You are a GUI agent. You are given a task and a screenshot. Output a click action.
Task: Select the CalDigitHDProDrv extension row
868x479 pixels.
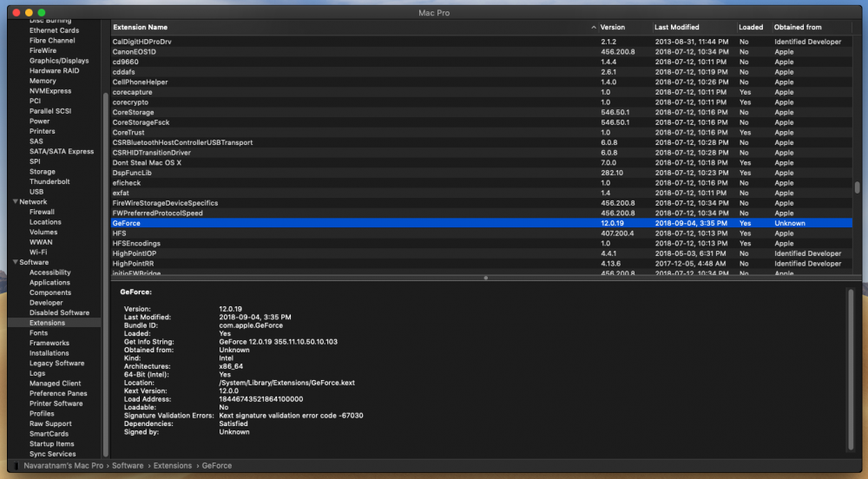481,42
